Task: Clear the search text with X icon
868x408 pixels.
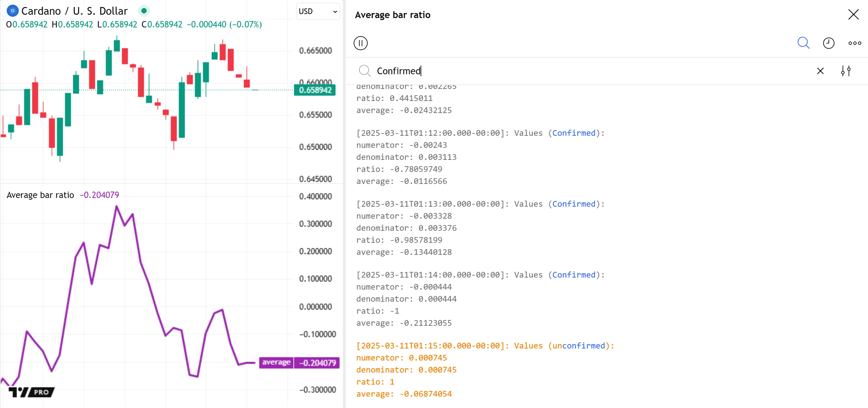Action: click(820, 71)
